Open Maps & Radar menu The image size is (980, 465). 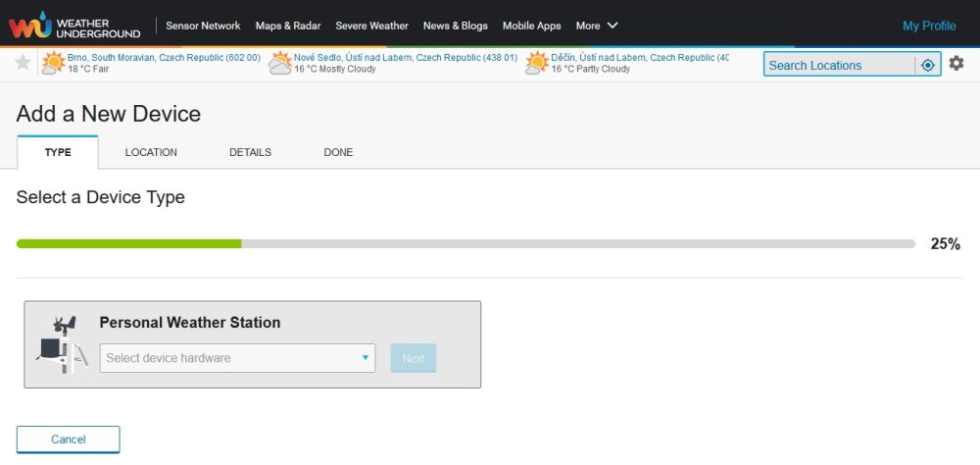(288, 26)
